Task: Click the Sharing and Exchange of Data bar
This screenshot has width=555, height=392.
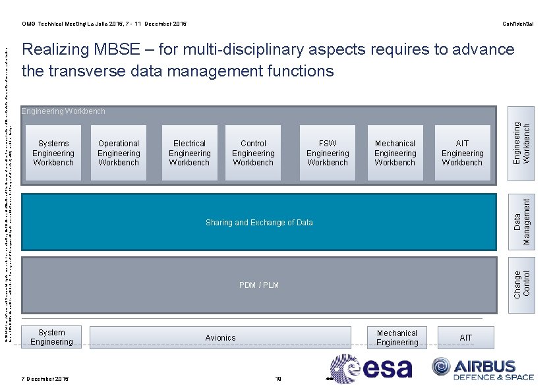Action: pos(259,222)
